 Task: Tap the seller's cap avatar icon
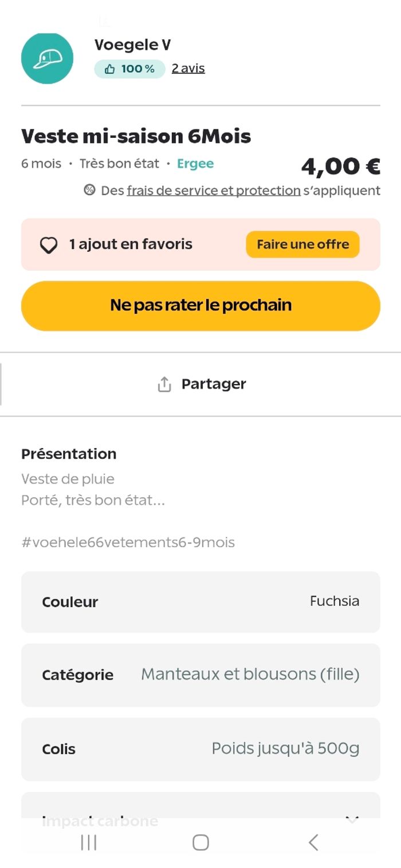pos(47,58)
